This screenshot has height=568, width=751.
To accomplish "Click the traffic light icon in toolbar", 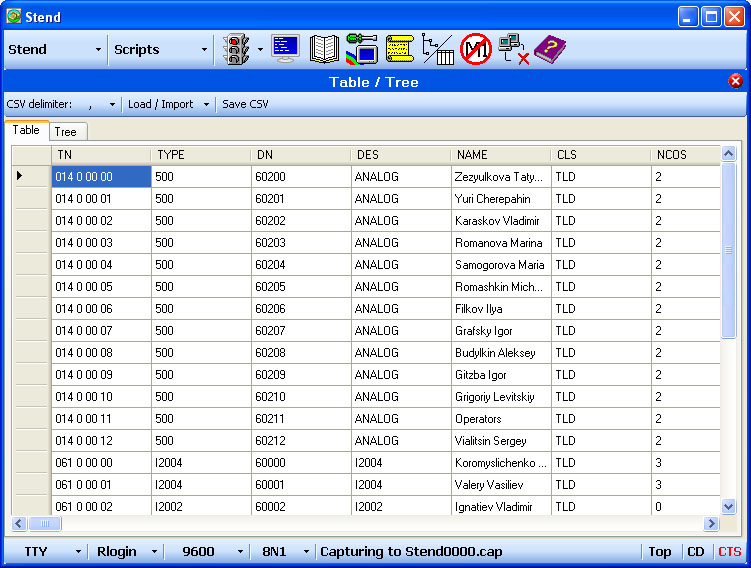I will [x=236, y=49].
